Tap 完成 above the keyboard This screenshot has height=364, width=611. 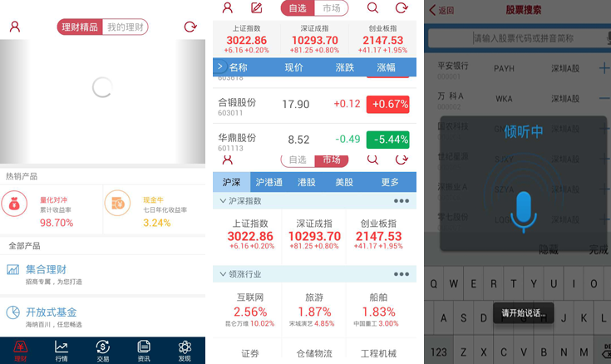pyautogui.click(x=599, y=249)
